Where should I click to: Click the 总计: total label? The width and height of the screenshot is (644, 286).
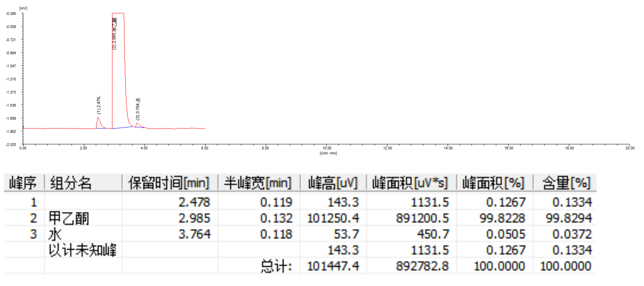(x=276, y=266)
